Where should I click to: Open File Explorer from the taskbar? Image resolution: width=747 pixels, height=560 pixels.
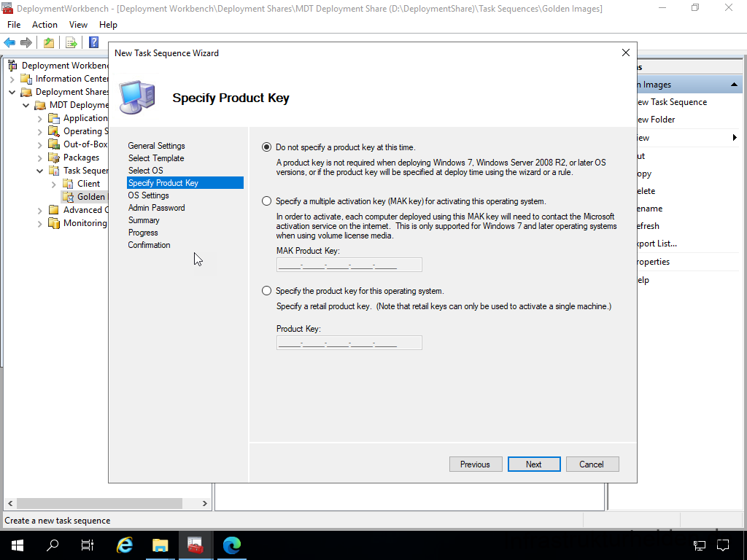(160, 545)
